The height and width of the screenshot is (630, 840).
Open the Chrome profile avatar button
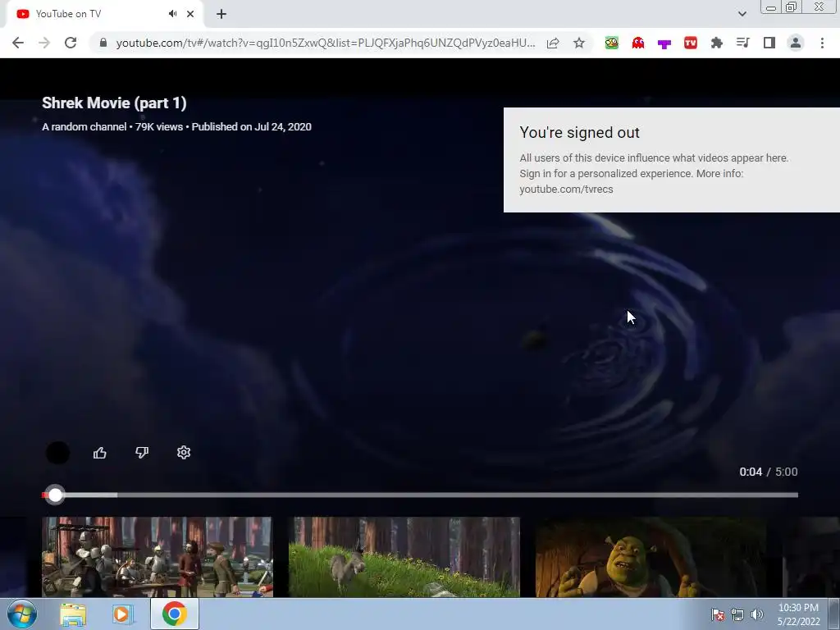pos(796,43)
